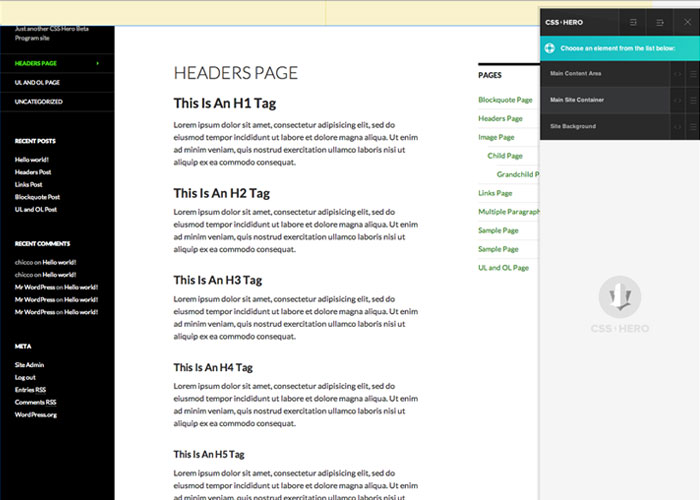This screenshot has width=700, height=500.
Task: Click the 'This Is An H3 Tag' heading
Action: coord(218,280)
